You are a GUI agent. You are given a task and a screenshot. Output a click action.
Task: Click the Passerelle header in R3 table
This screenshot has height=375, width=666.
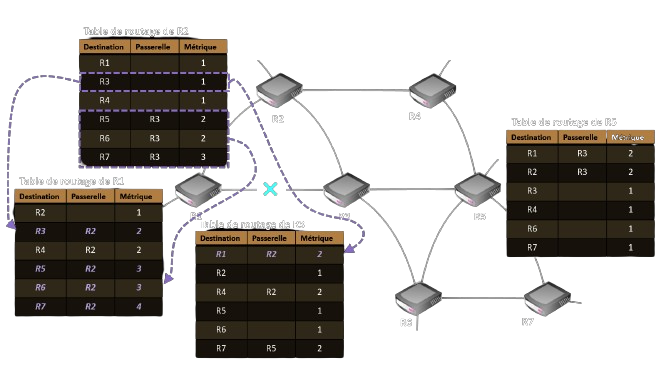(x=269, y=238)
